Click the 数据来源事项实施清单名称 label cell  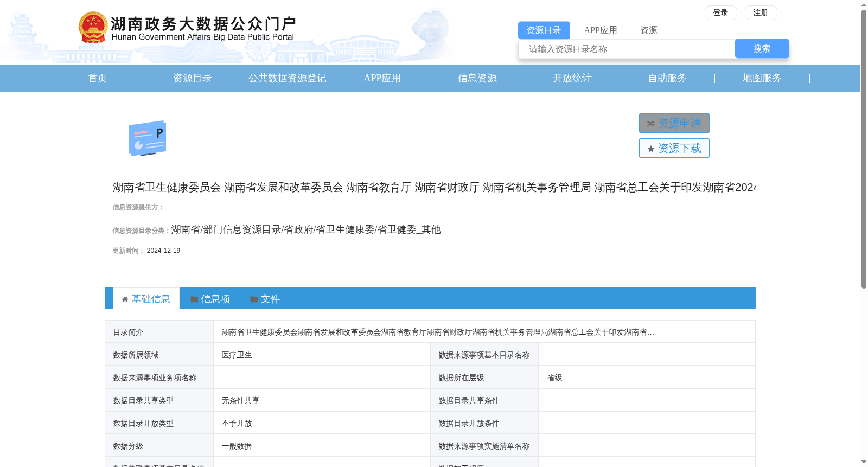(484, 446)
